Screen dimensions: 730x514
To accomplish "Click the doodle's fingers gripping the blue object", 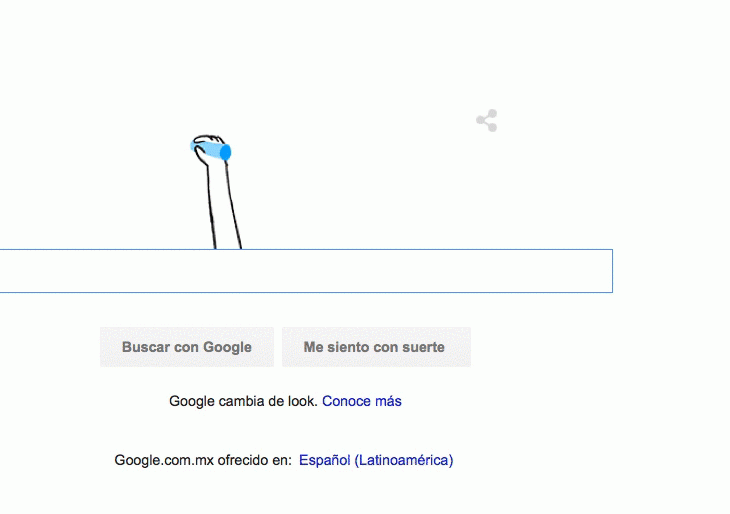I will 208,140.
